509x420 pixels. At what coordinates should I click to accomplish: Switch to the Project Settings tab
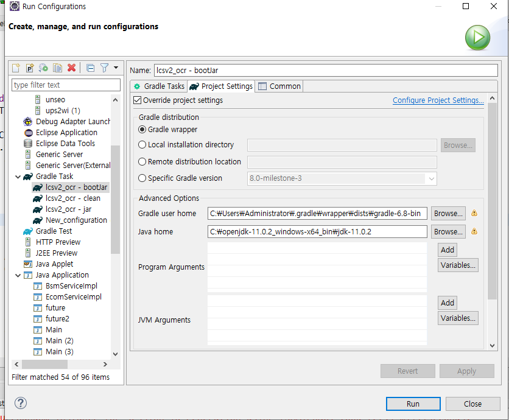[221, 86]
